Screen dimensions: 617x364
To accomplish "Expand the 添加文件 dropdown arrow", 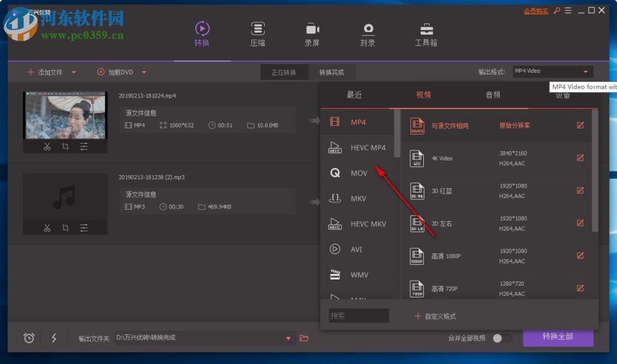I will [x=74, y=72].
